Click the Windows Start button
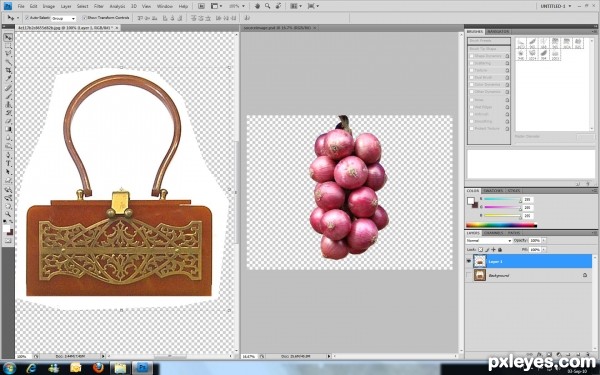 (9, 368)
